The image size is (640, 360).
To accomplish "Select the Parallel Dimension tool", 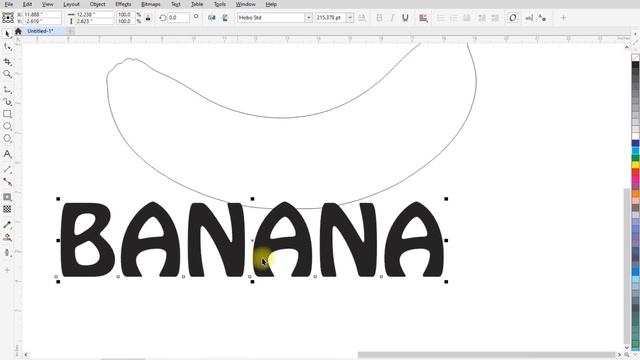I will (x=7, y=169).
